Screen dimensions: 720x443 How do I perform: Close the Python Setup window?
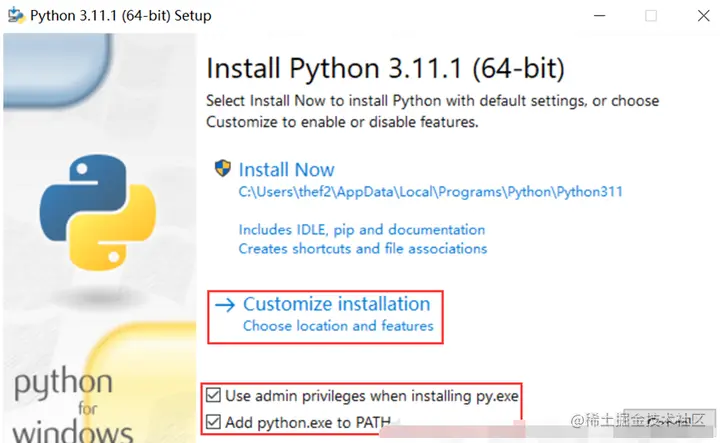click(703, 16)
